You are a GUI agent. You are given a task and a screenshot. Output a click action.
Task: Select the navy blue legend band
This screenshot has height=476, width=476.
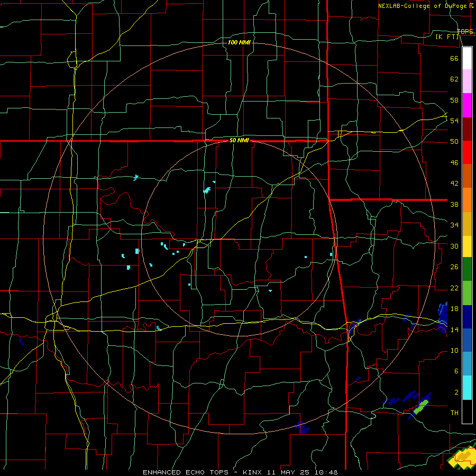point(467,317)
